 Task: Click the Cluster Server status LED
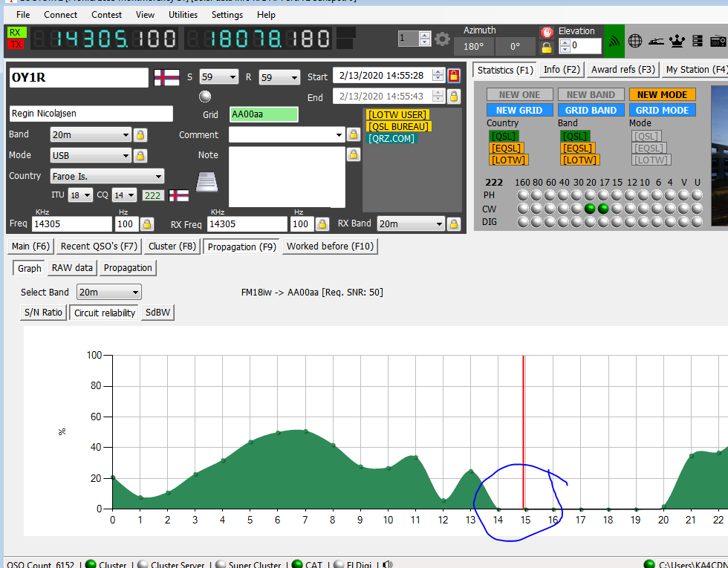point(143,564)
